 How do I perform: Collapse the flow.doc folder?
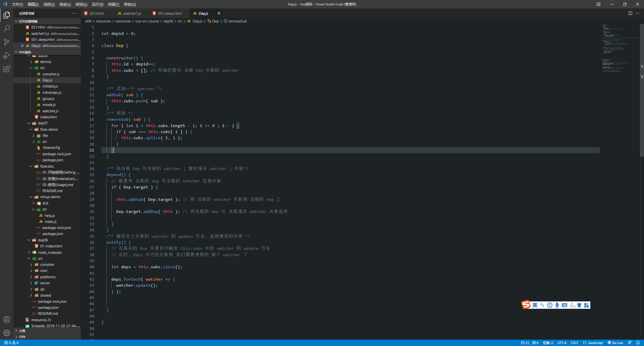tap(47, 166)
